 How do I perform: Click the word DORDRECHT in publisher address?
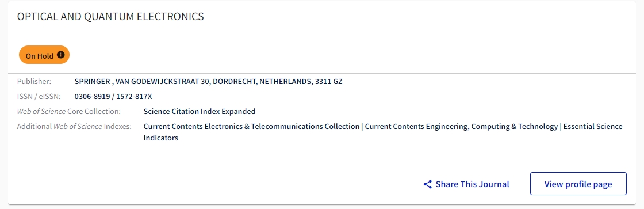[233, 81]
